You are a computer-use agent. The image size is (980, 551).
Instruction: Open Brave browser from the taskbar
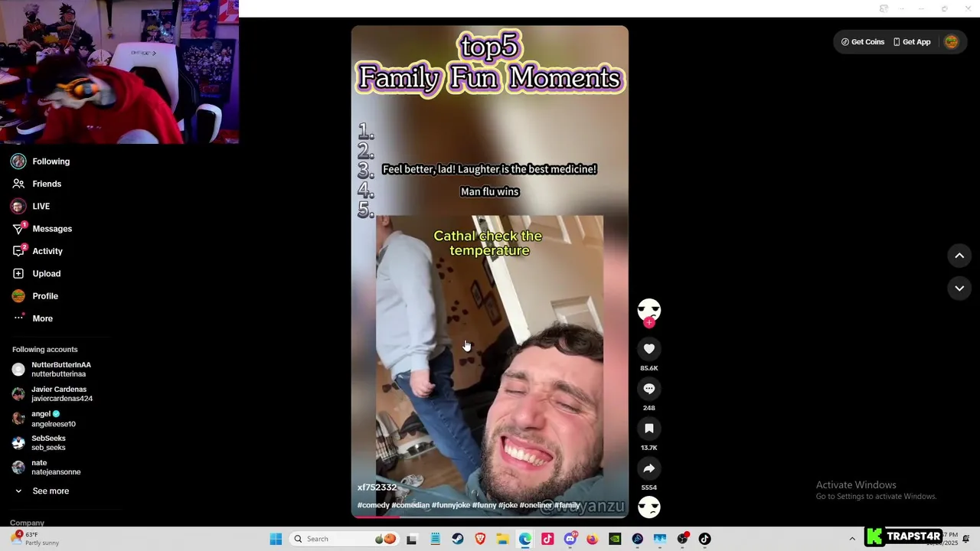[480, 539]
